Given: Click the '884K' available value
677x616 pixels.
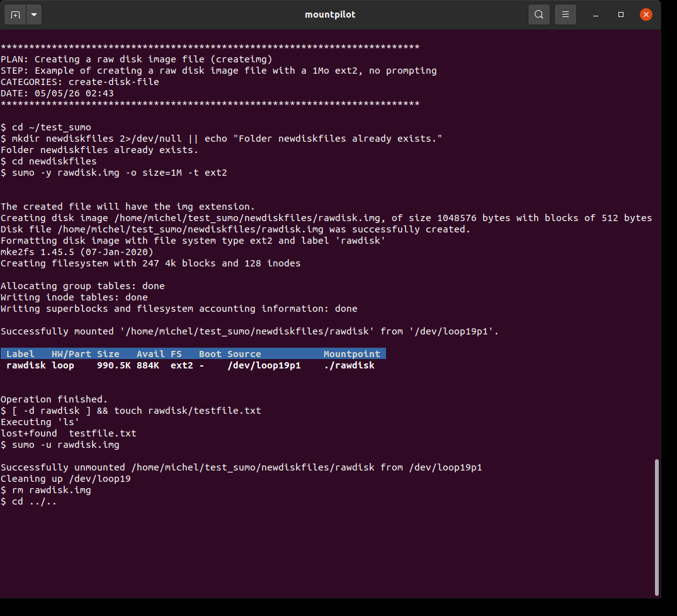Looking at the screenshot, I should coord(147,365).
